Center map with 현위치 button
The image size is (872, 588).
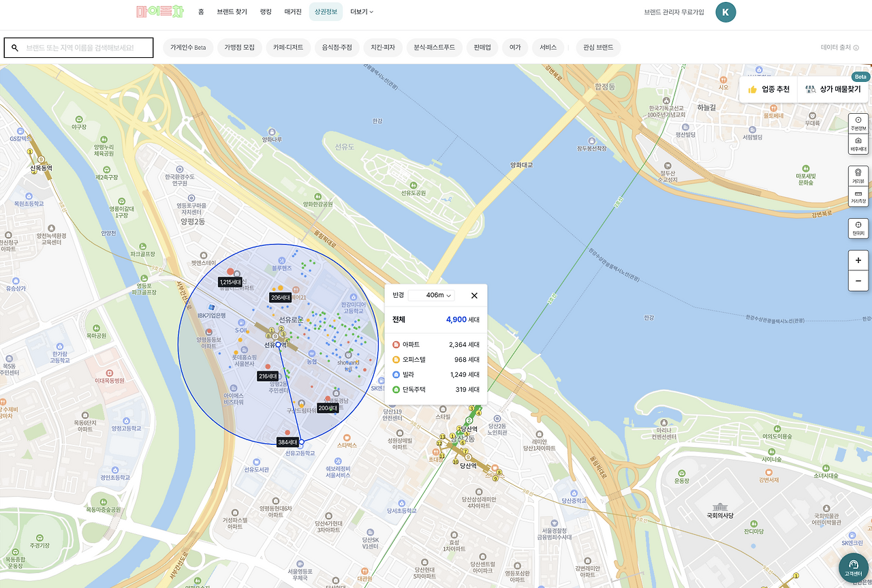(858, 228)
